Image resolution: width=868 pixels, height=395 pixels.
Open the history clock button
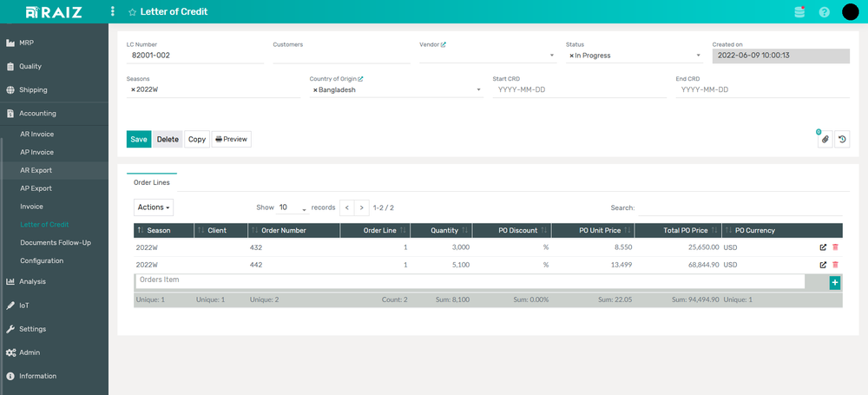[x=842, y=140]
